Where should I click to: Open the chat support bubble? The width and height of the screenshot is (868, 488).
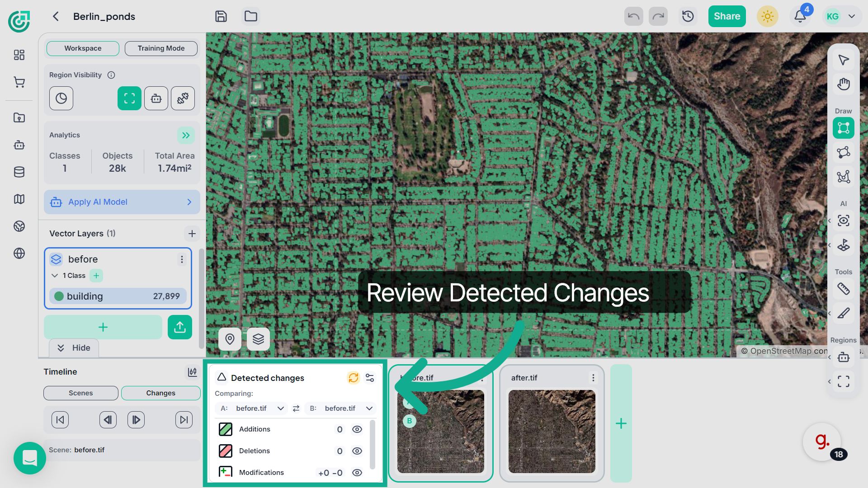pyautogui.click(x=30, y=458)
